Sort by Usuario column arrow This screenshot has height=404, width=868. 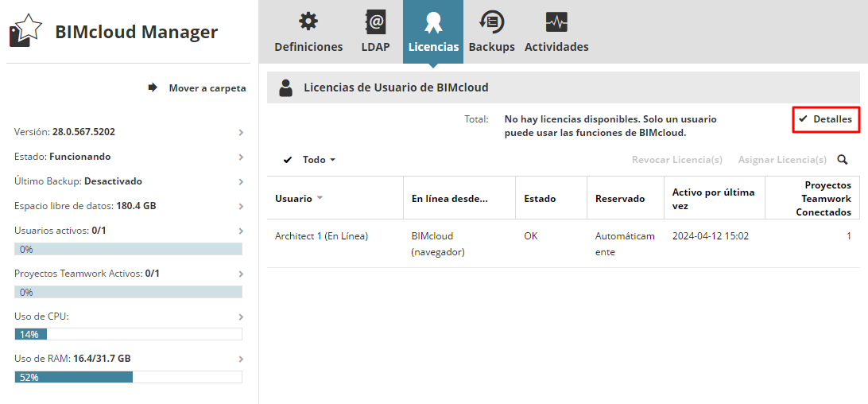(320, 198)
